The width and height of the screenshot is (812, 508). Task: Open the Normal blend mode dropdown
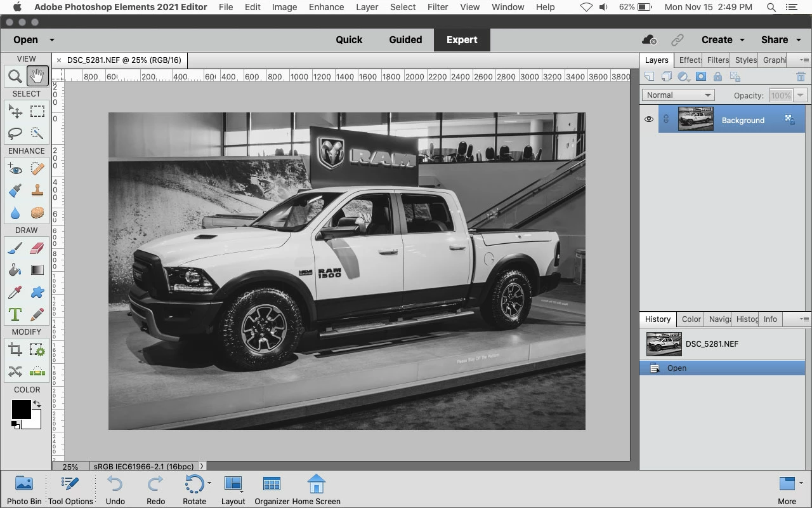point(678,95)
